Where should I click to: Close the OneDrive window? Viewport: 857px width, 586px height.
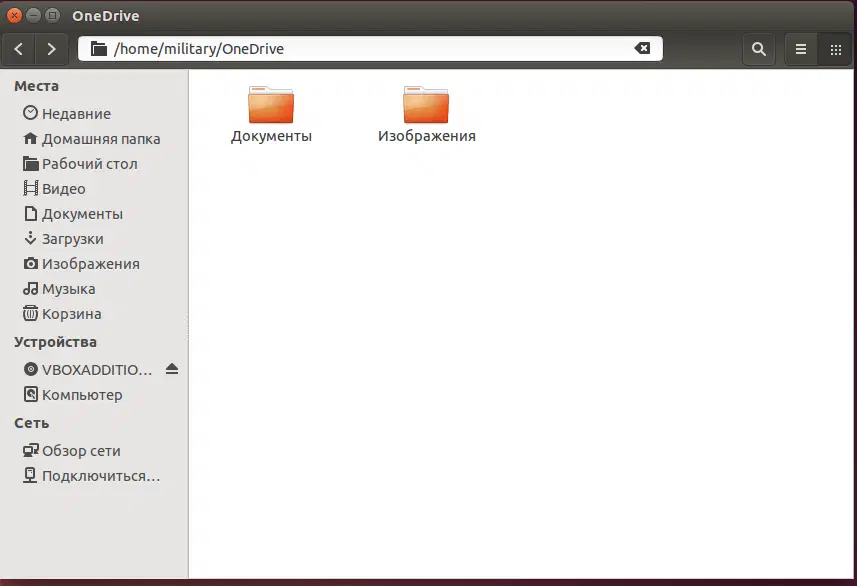point(15,16)
